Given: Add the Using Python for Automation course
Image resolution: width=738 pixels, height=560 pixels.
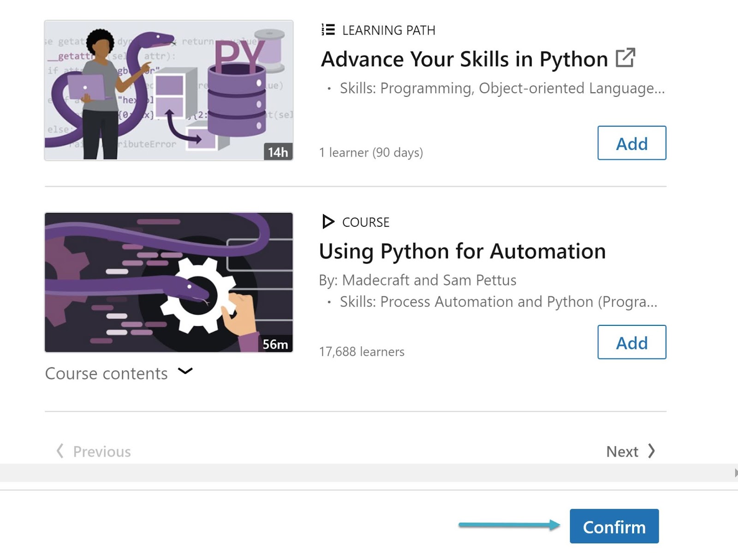Looking at the screenshot, I should pyautogui.click(x=631, y=342).
